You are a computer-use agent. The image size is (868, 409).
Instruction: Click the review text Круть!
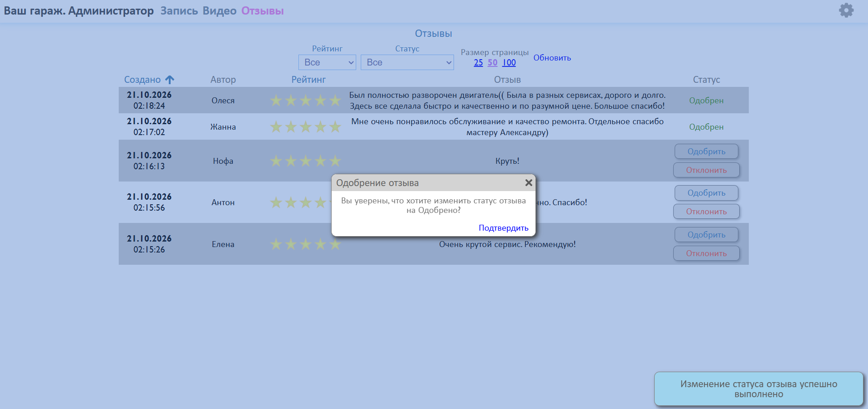pyautogui.click(x=507, y=161)
